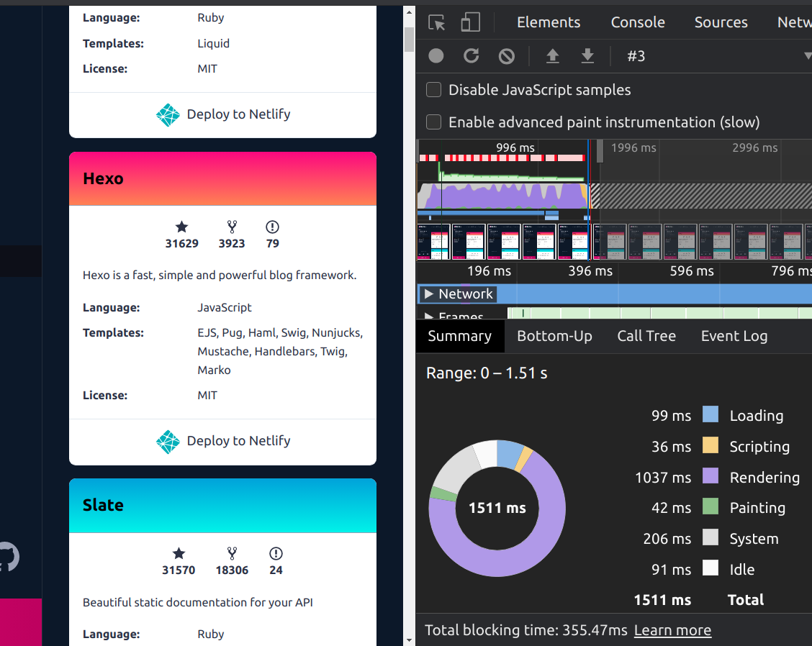Expand the Frames track
The width and height of the screenshot is (812, 646).
[429, 316]
